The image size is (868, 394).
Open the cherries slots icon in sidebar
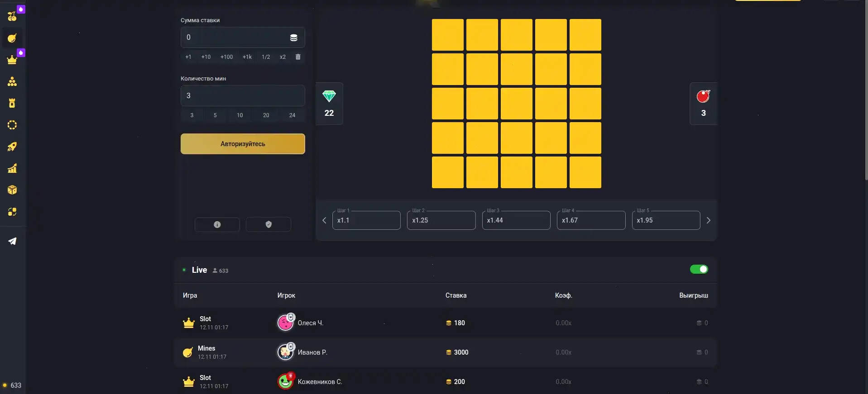coord(12,16)
